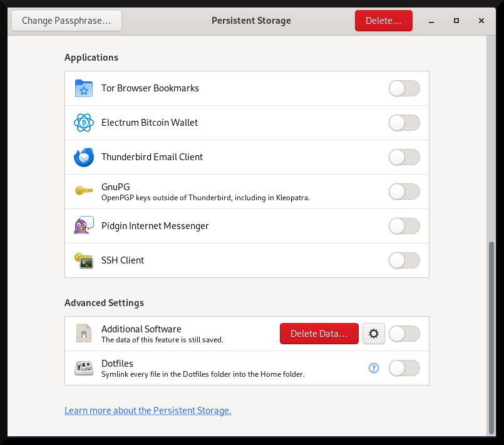504x445 pixels.
Task: Click the Tor Browser Bookmarks folder icon
Action: pos(83,88)
